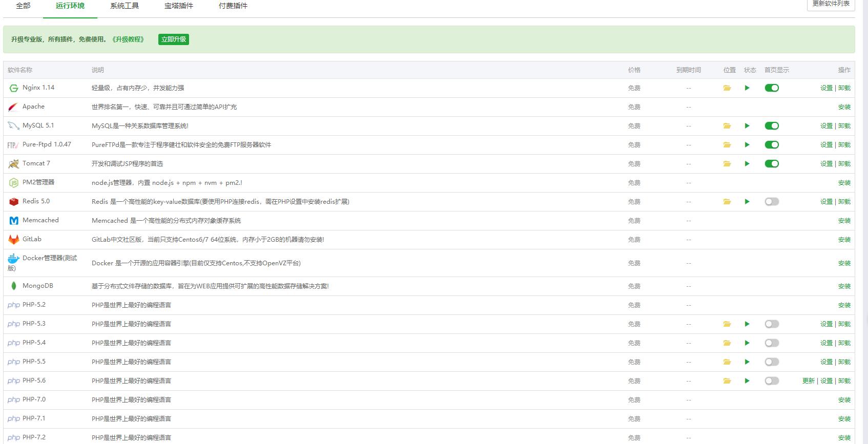
Task: Open 设置 for Nginx 1.14
Action: pos(826,88)
